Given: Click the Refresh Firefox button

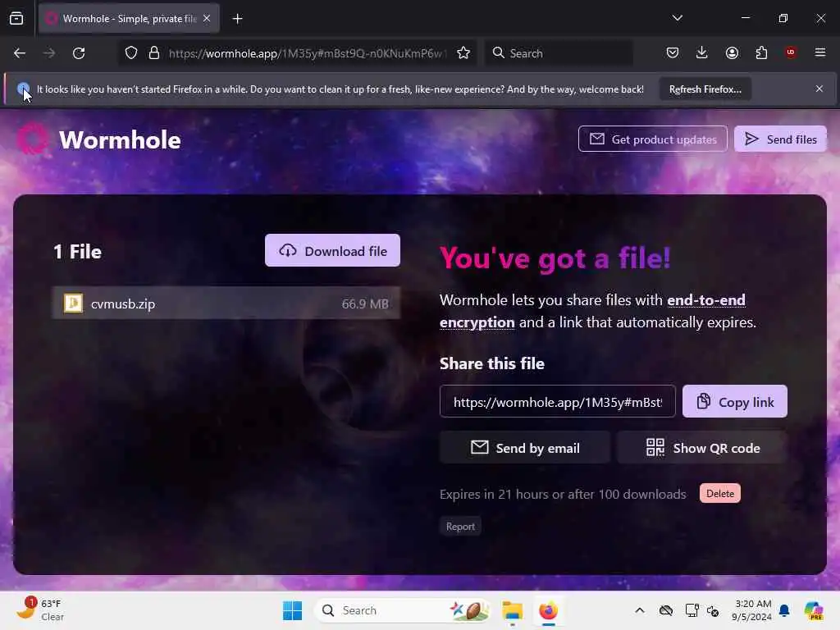Looking at the screenshot, I should pyautogui.click(x=705, y=89).
